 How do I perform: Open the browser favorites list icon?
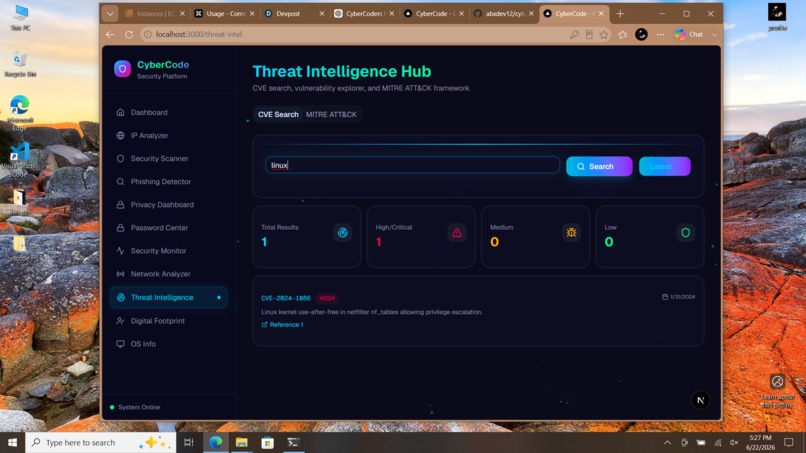click(622, 34)
